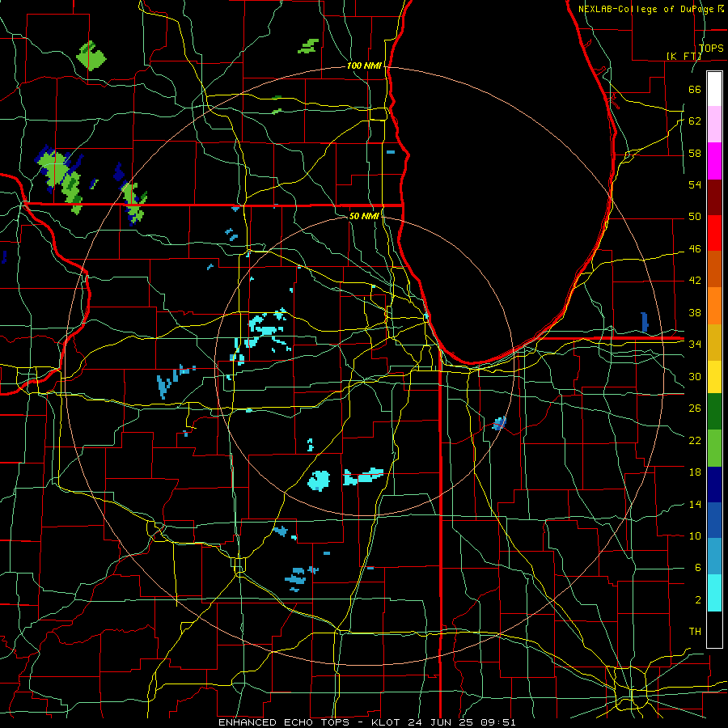Select the light green legend swatch
728x728 pixels.
[x=714, y=448]
